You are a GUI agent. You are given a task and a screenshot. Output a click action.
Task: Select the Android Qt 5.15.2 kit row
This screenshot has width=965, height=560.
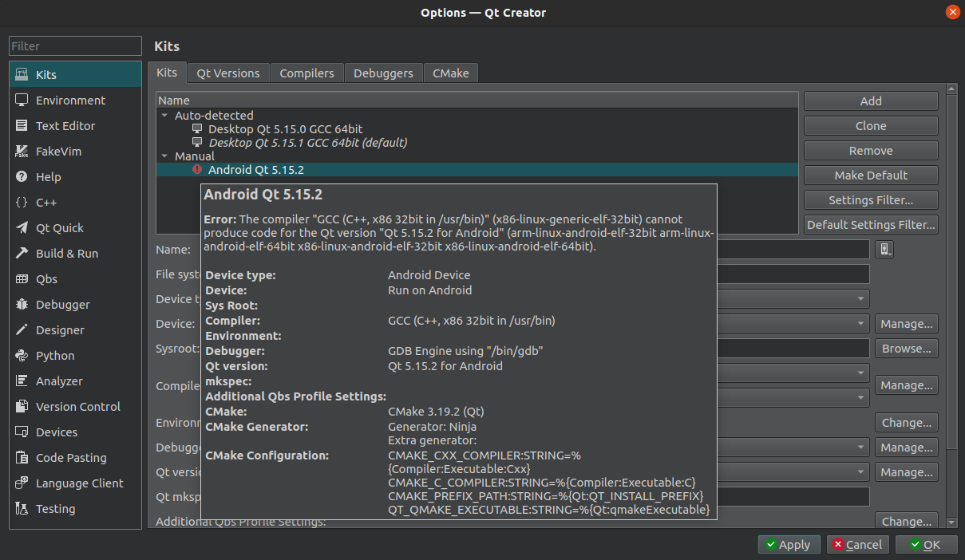tap(477, 170)
